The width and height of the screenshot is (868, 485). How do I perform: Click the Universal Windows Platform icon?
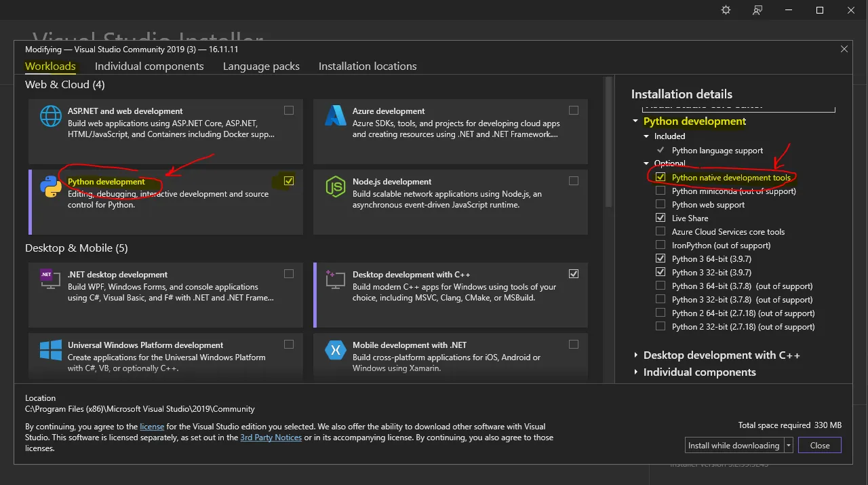51,350
